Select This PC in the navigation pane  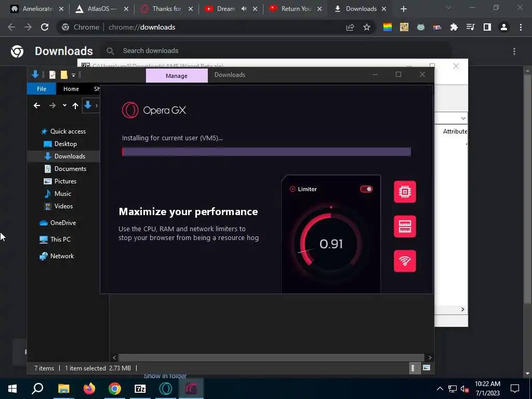pos(60,240)
